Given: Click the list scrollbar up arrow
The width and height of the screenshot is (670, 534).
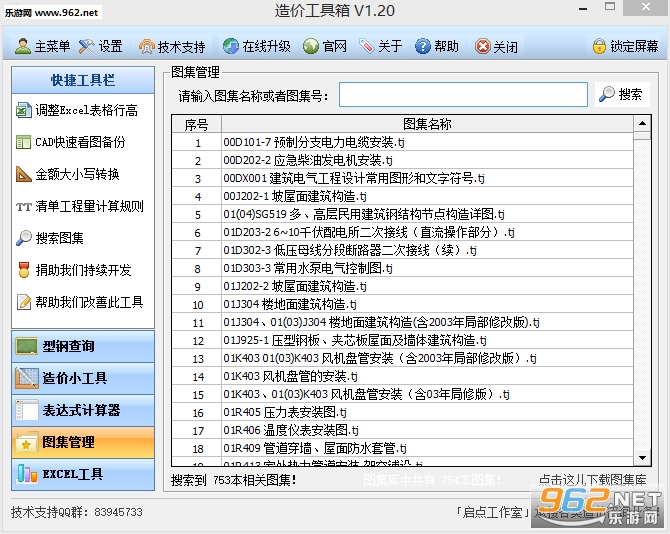Looking at the screenshot, I should [x=642, y=124].
